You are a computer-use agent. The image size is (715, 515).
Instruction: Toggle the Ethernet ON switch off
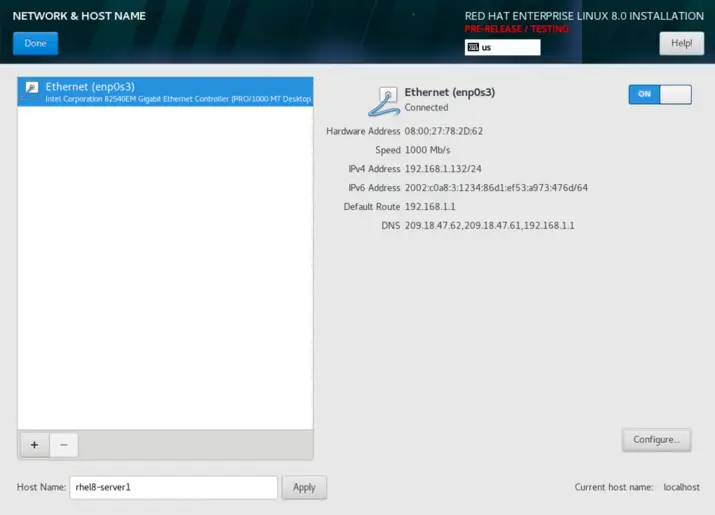659,93
